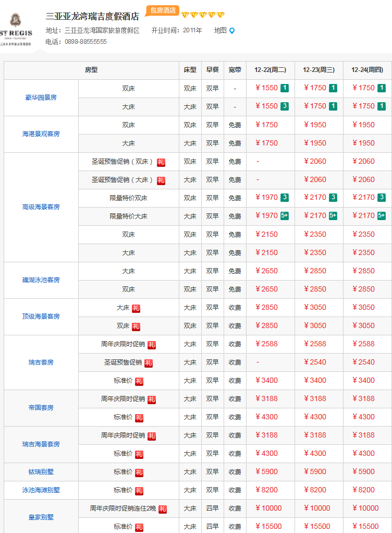Click green availability badge 3 for 豪华园景房 大床 12-22
Screen dimensions: 392x533
coord(285,106)
